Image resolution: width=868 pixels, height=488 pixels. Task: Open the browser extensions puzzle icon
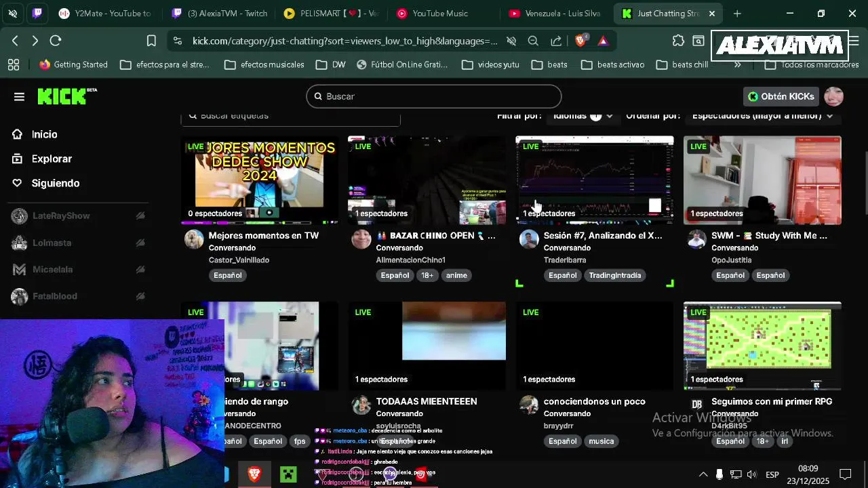pyautogui.click(x=678, y=41)
